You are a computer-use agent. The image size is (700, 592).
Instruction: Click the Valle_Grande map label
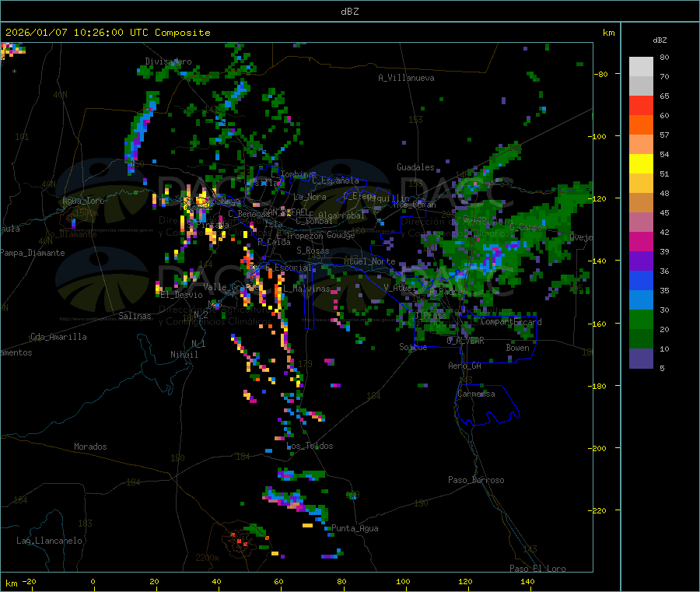(x=229, y=287)
